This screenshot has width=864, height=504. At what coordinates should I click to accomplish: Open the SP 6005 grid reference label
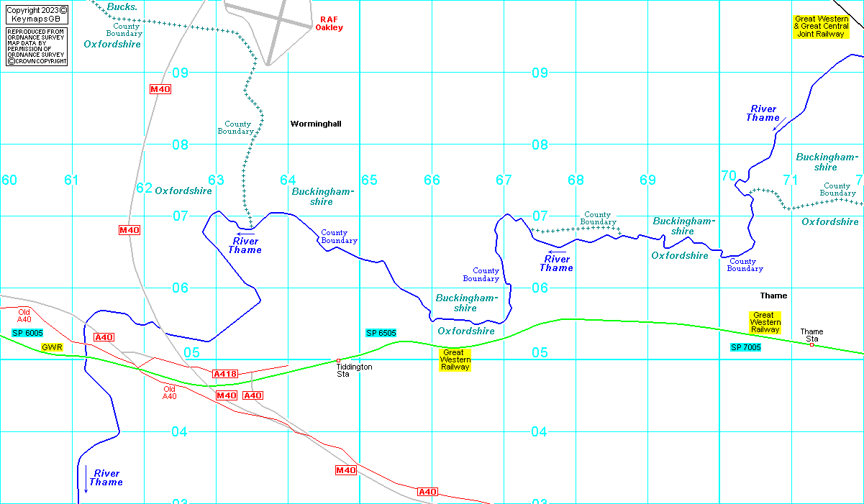click(27, 333)
